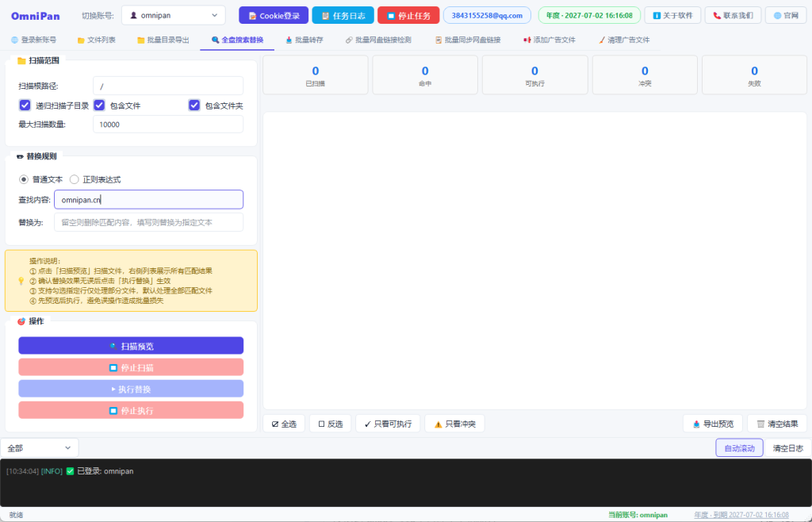Click the 替换为 replacement field

148,222
